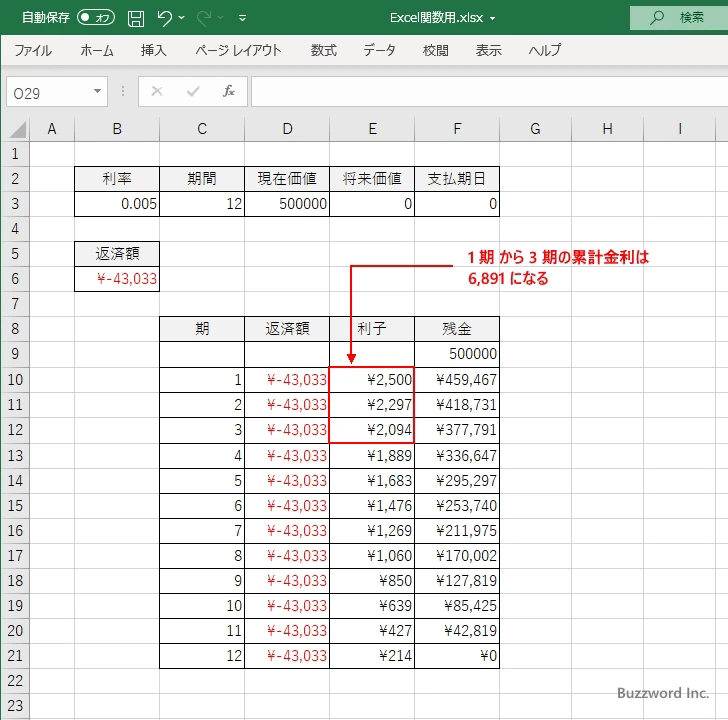Select the final balance cell ¥0
The image size is (728, 720).
pyautogui.click(x=457, y=656)
